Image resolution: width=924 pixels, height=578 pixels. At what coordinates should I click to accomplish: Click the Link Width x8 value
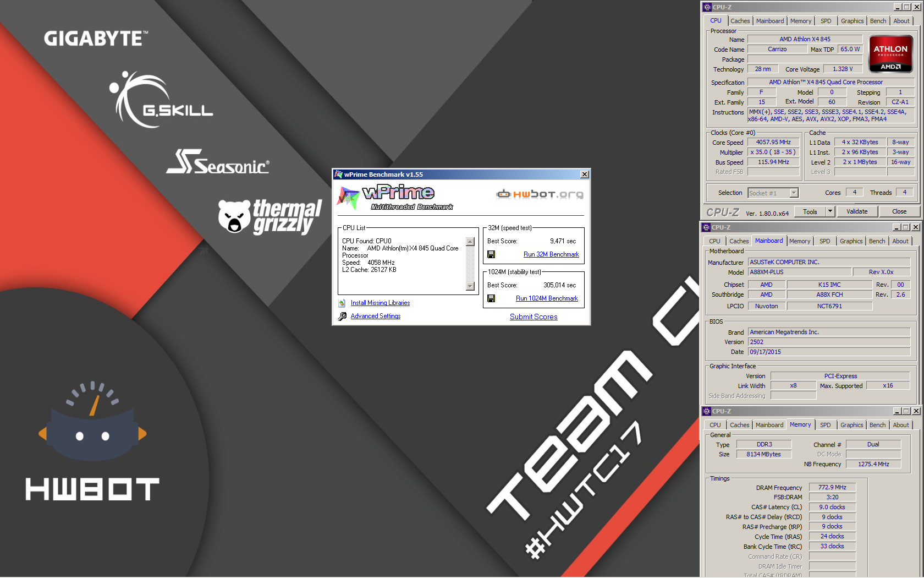(x=793, y=385)
